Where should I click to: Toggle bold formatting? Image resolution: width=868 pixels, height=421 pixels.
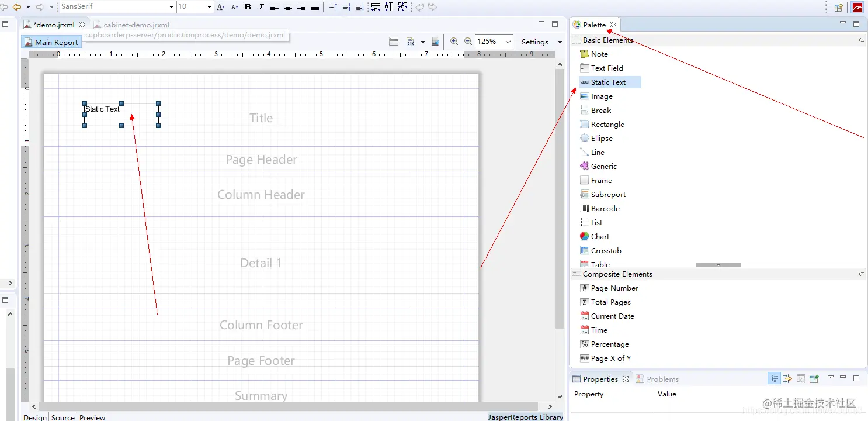(248, 7)
